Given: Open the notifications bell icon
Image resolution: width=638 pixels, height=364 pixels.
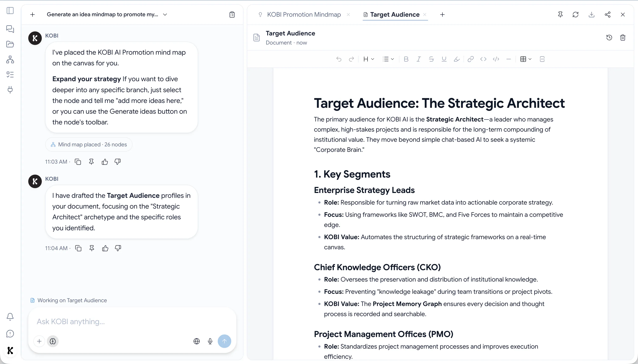Looking at the screenshot, I should [x=10, y=317].
